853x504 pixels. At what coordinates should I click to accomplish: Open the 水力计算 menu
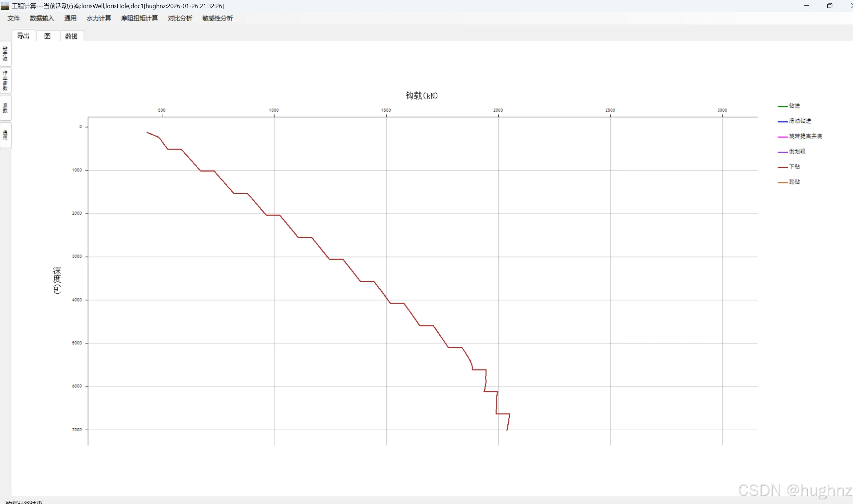coord(98,18)
